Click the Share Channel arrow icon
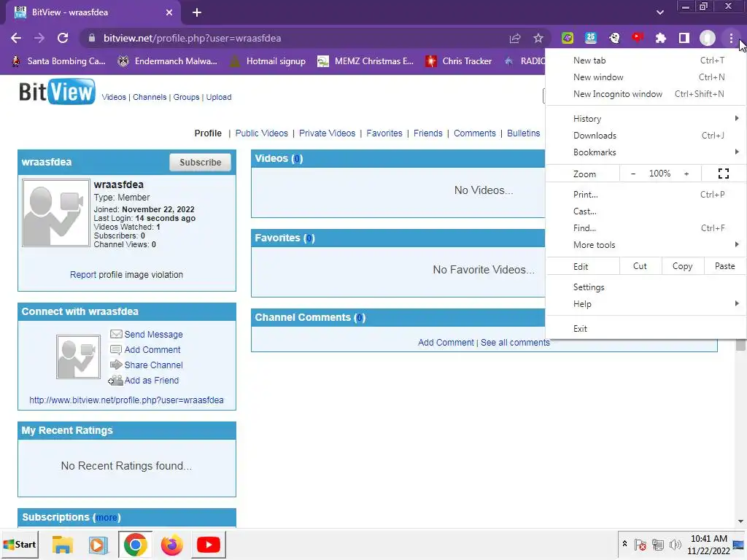This screenshot has height=560, width=747. [116, 365]
